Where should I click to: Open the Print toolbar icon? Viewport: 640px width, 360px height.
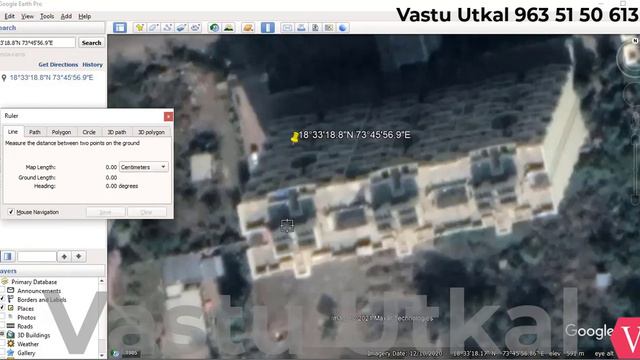click(x=301, y=28)
